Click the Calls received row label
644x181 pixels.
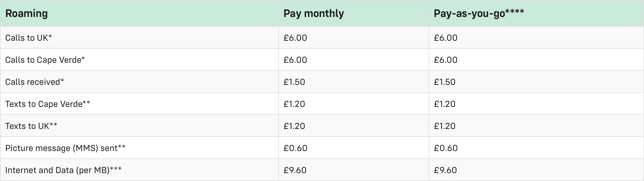tap(34, 82)
